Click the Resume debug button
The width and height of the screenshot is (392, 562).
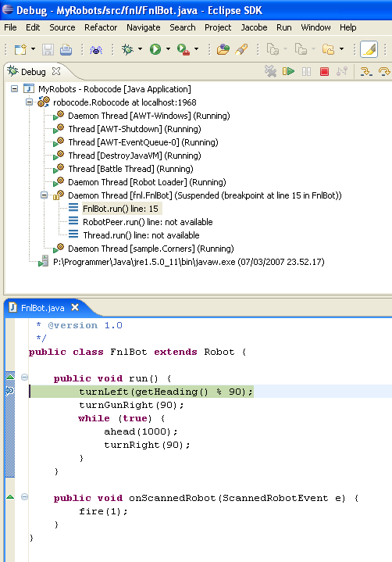click(288, 71)
